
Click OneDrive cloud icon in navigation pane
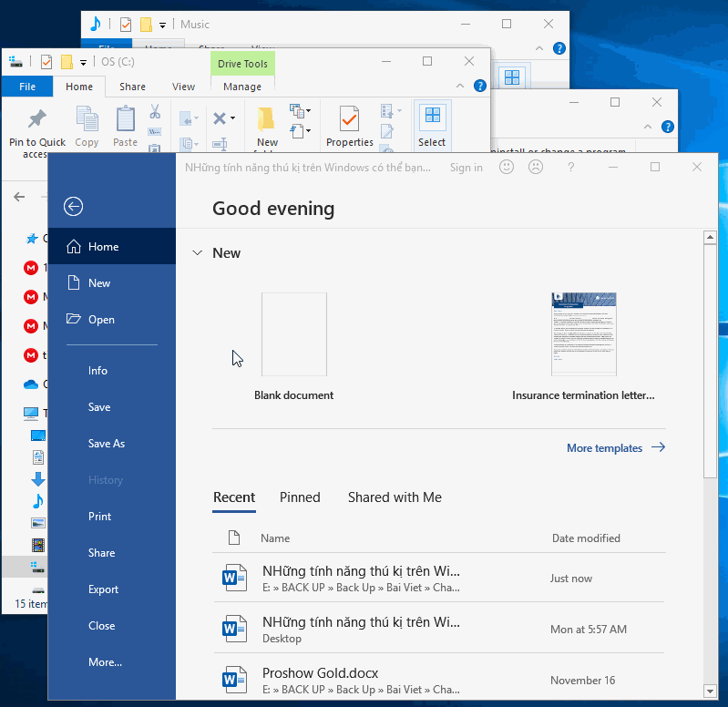(31, 384)
